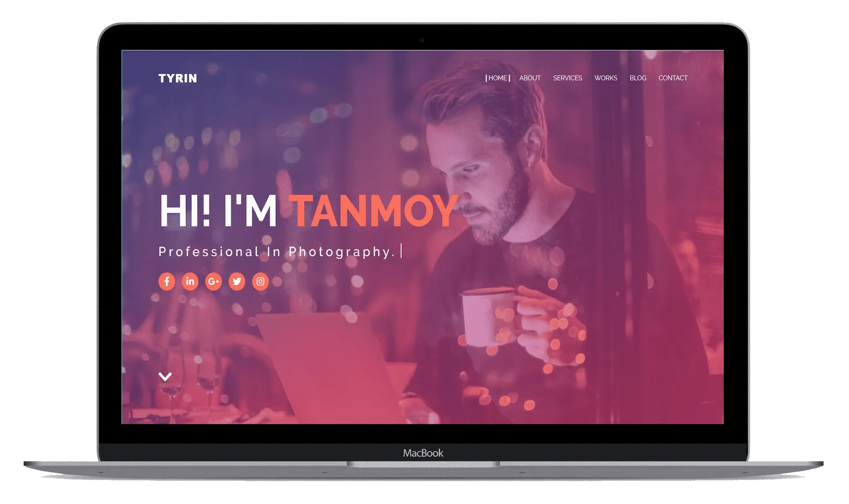
Task: Open the WORKS section tab
Action: [605, 78]
